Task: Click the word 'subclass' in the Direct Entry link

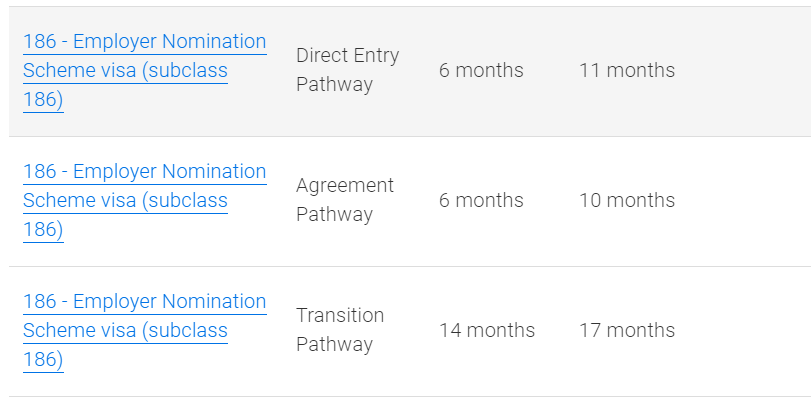Action: (189, 71)
